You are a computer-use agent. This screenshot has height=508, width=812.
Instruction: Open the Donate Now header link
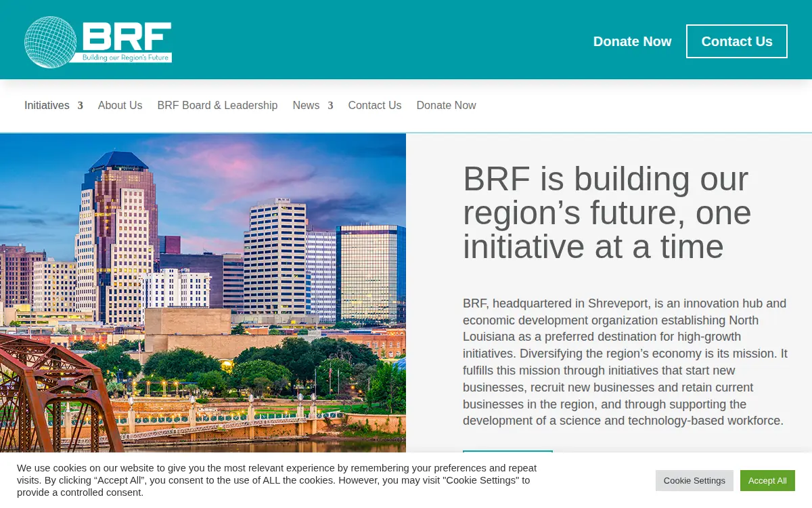632,41
